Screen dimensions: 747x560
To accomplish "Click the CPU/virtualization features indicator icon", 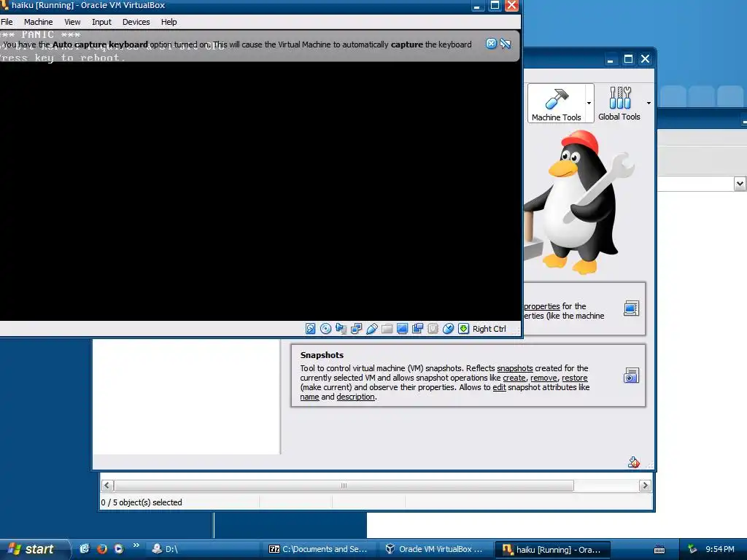I will point(433,329).
